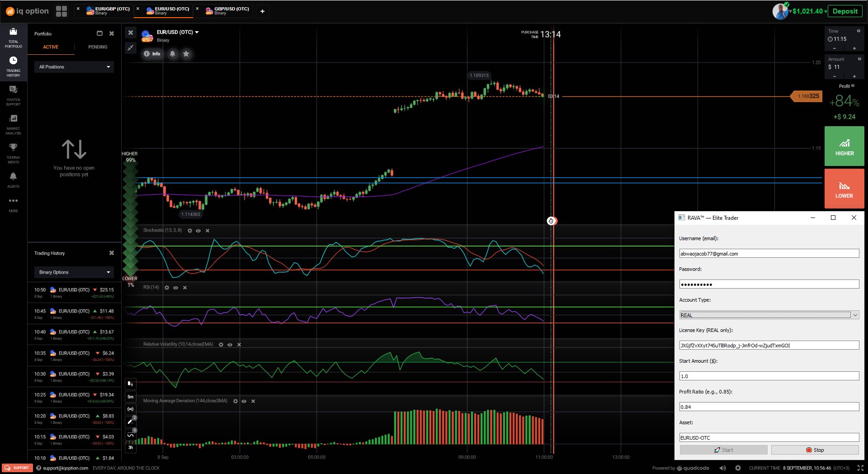Click the Start Amount input field

[769, 376]
